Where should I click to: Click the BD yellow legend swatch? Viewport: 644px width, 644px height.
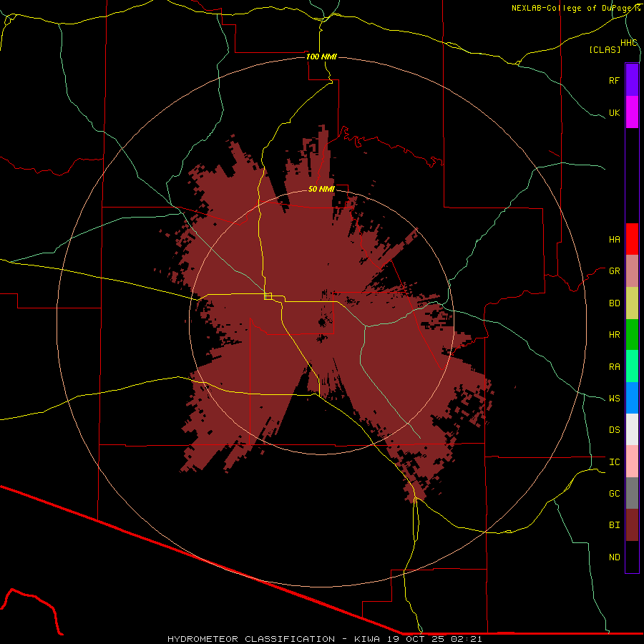coord(632,303)
